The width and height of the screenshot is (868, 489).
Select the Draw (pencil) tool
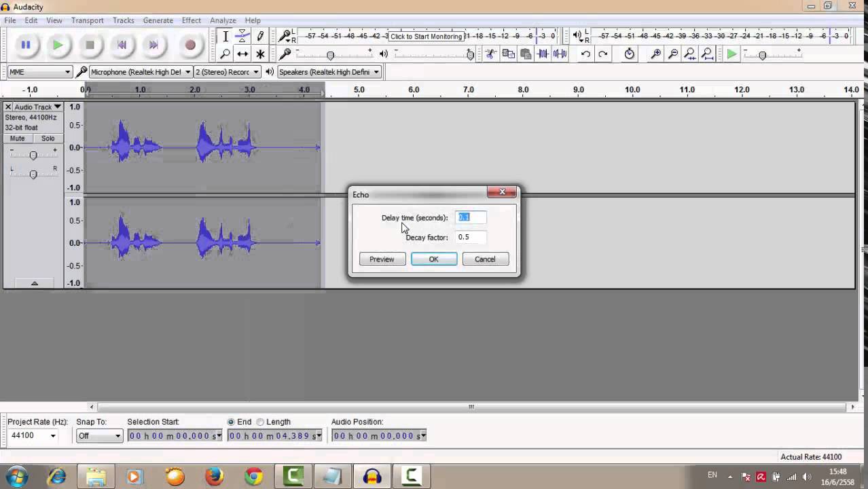click(x=260, y=37)
